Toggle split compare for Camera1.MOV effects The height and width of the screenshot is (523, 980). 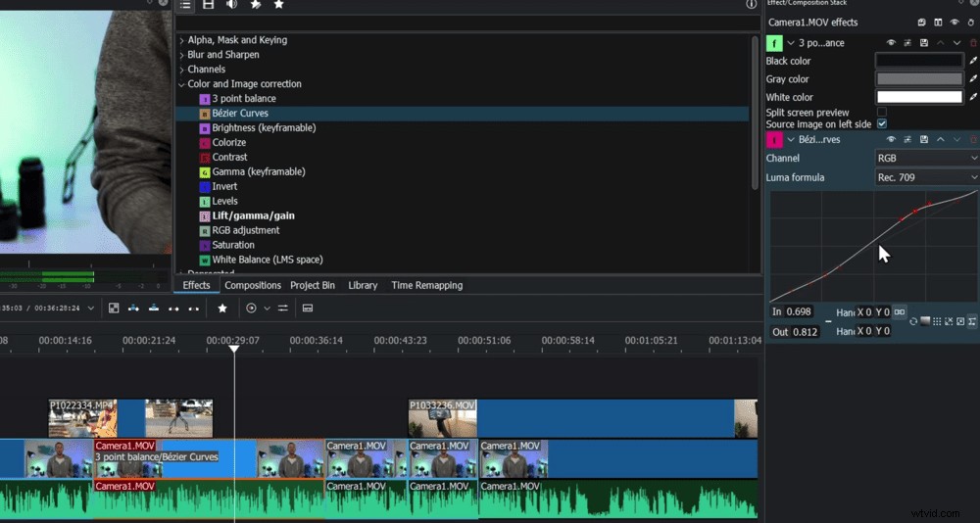(938, 23)
